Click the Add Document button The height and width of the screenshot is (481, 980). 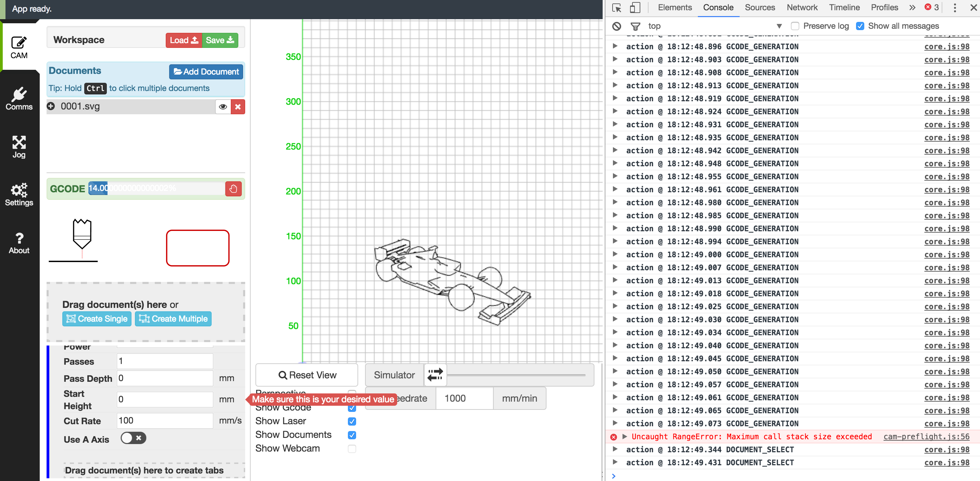(206, 71)
